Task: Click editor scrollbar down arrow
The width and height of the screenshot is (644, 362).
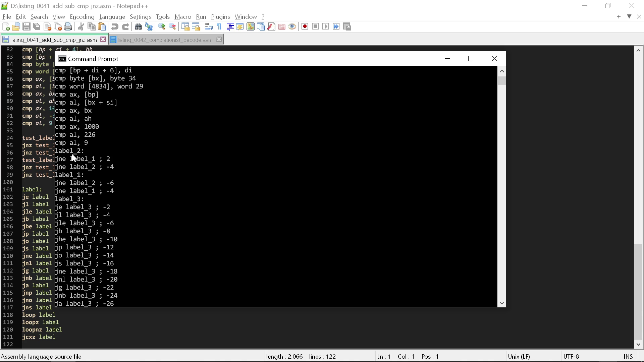Action: (x=638, y=344)
